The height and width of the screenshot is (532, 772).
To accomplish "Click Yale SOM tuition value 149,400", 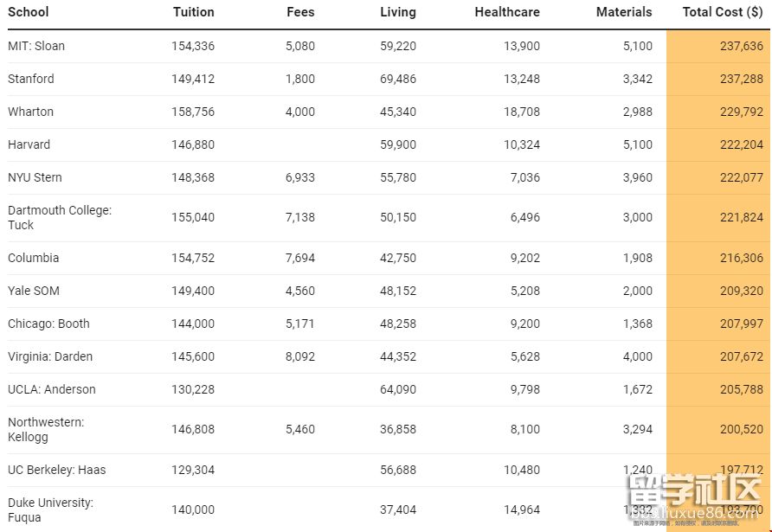I will pyautogui.click(x=193, y=291).
